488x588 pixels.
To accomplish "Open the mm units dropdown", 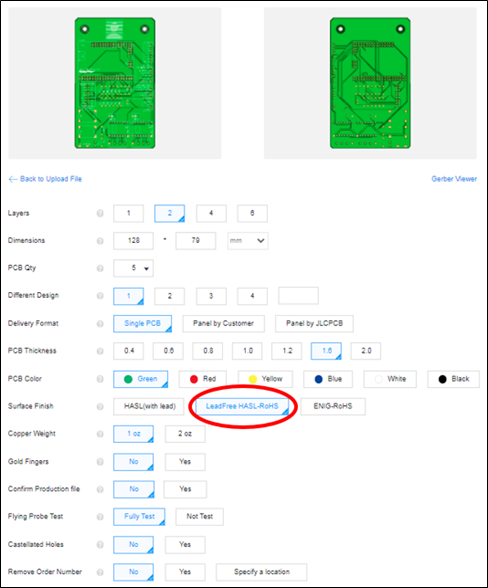I will [x=248, y=241].
